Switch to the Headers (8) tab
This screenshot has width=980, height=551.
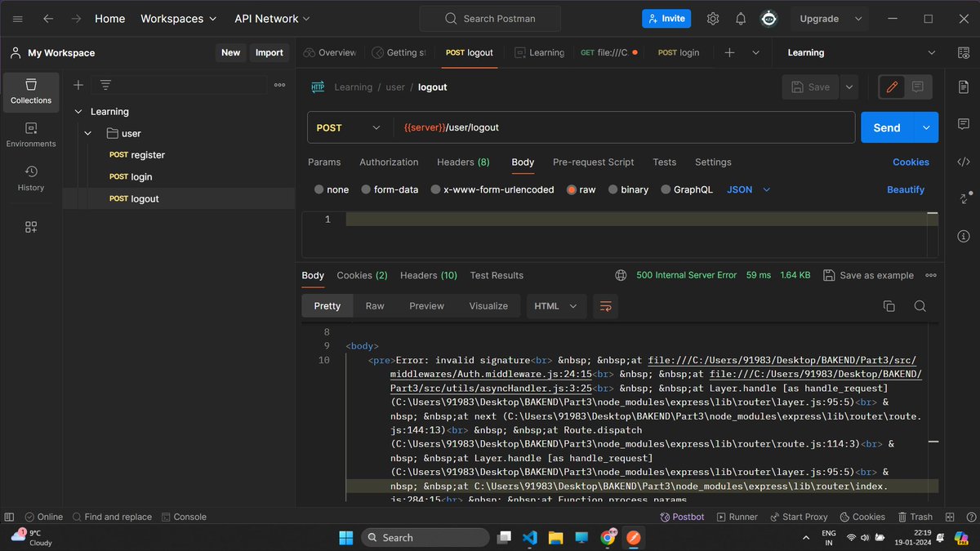463,162
